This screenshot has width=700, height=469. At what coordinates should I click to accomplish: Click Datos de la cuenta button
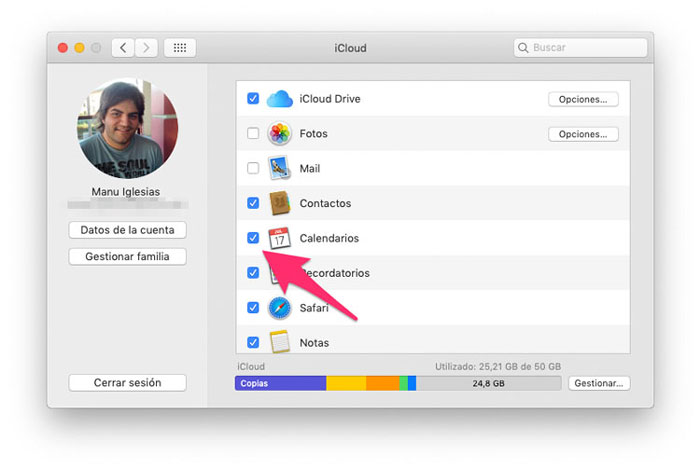(x=127, y=230)
